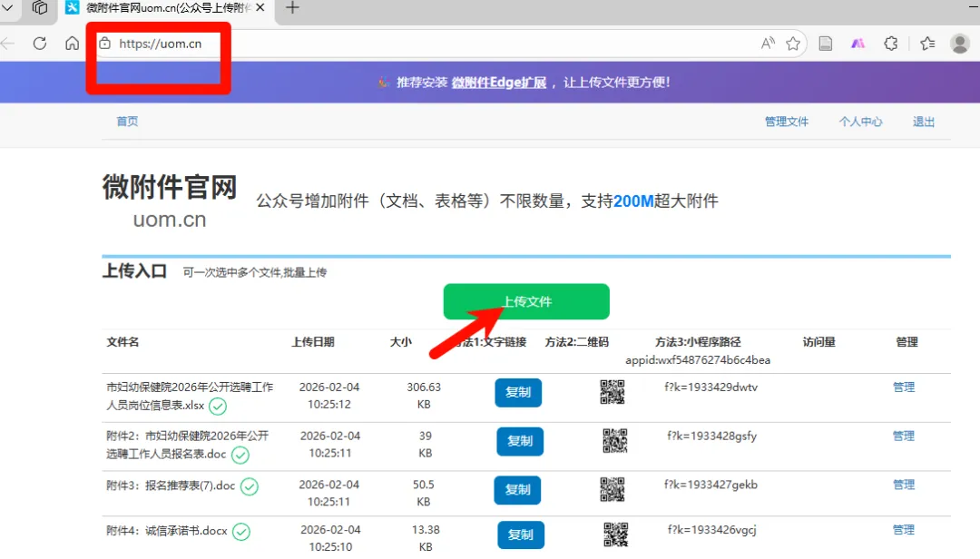The image size is (980, 559).
Task: Click green checkmark beside 岗位信息表.xlsx
Action: [218, 407]
